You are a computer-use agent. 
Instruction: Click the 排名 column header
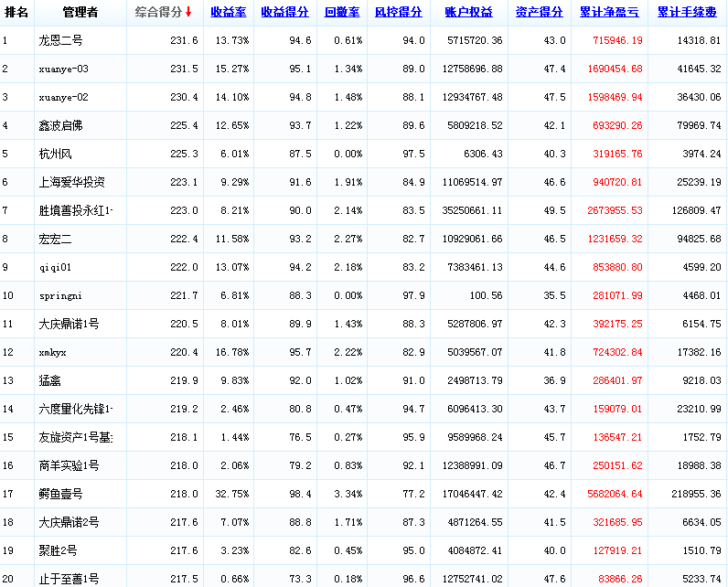[x=16, y=13]
